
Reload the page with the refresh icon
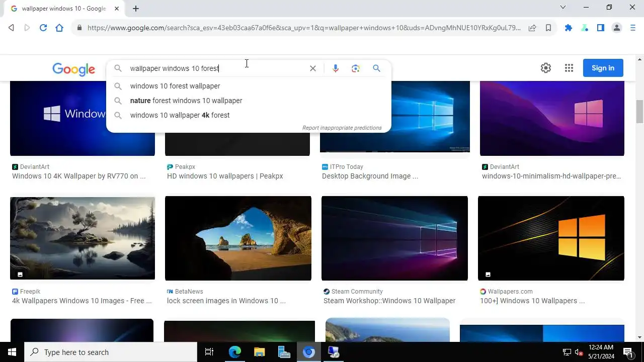[x=43, y=28]
